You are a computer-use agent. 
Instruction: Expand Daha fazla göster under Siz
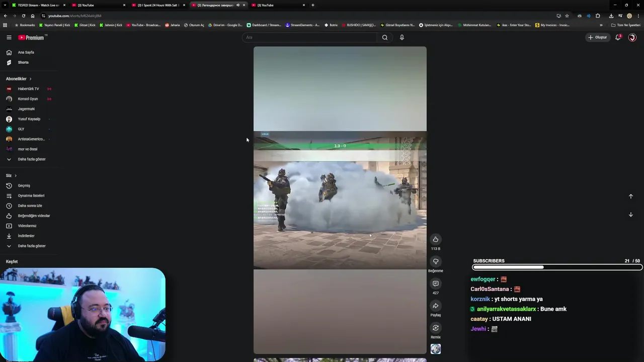point(32,246)
